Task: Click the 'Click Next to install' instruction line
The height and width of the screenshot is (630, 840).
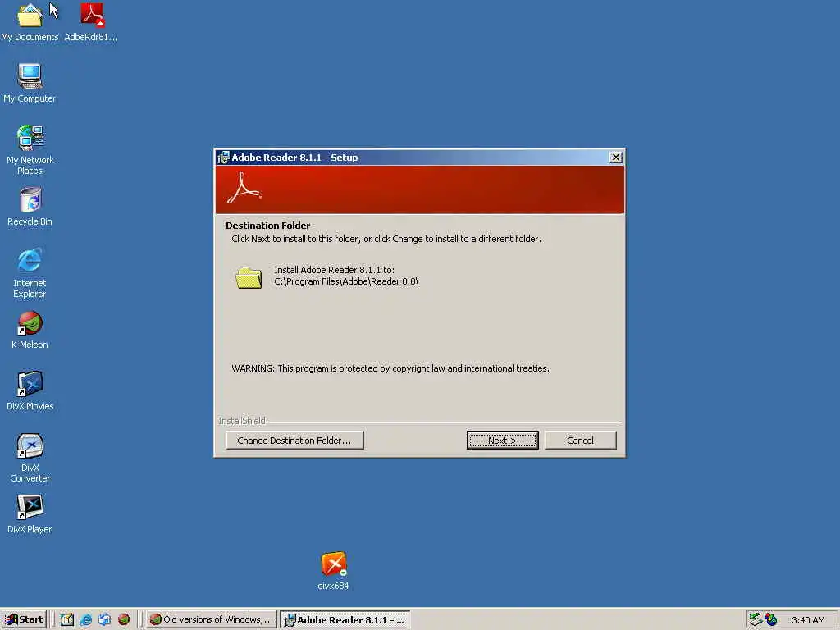Action: tap(386, 239)
